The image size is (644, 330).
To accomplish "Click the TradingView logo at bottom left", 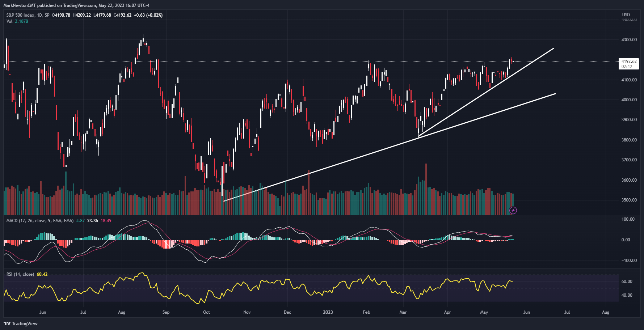I will coord(21,323).
